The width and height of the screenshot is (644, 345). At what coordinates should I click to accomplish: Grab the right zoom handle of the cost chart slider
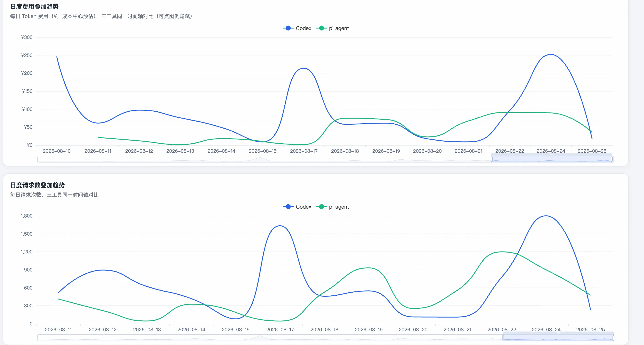coord(612,159)
